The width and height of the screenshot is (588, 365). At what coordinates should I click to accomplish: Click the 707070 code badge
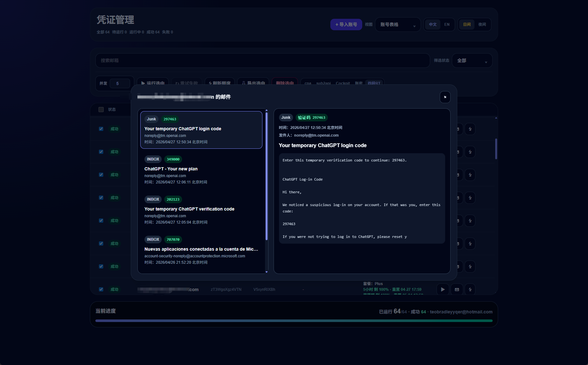[x=173, y=240]
